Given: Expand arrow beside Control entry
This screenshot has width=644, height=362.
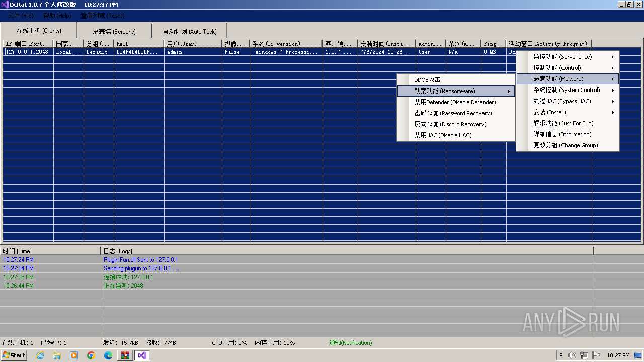Looking at the screenshot, I should (x=612, y=68).
